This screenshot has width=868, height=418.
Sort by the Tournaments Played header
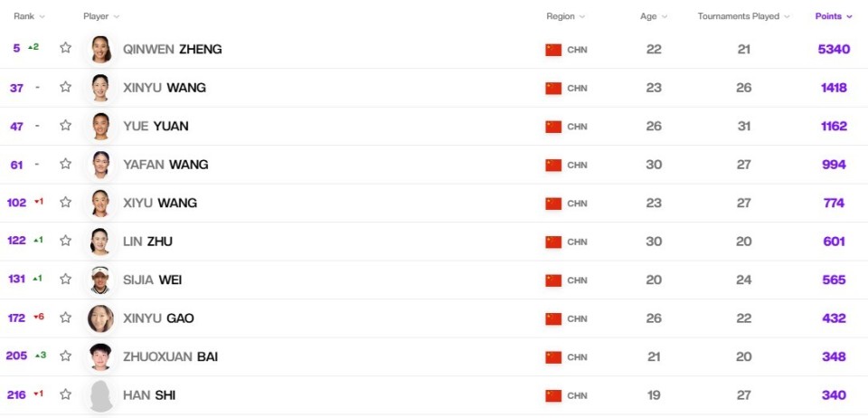(x=743, y=16)
